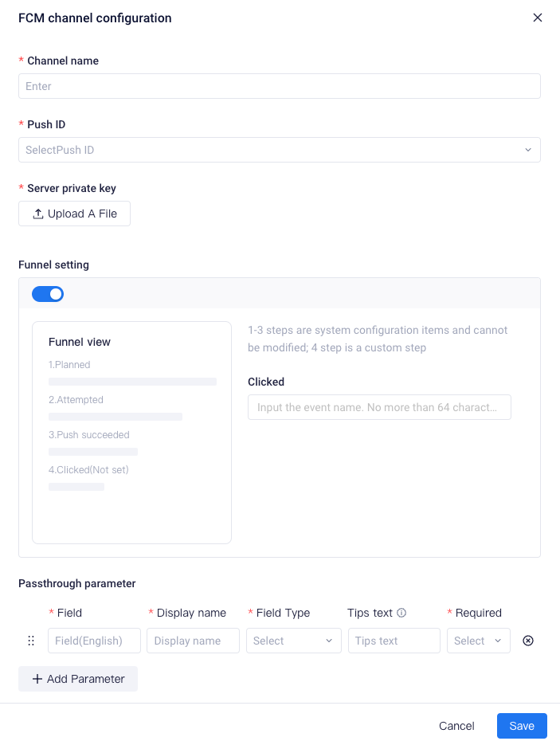Click the upload icon to add server private key
The height and width of the screenshot is (741, 560).
click(x=37, y=213)
